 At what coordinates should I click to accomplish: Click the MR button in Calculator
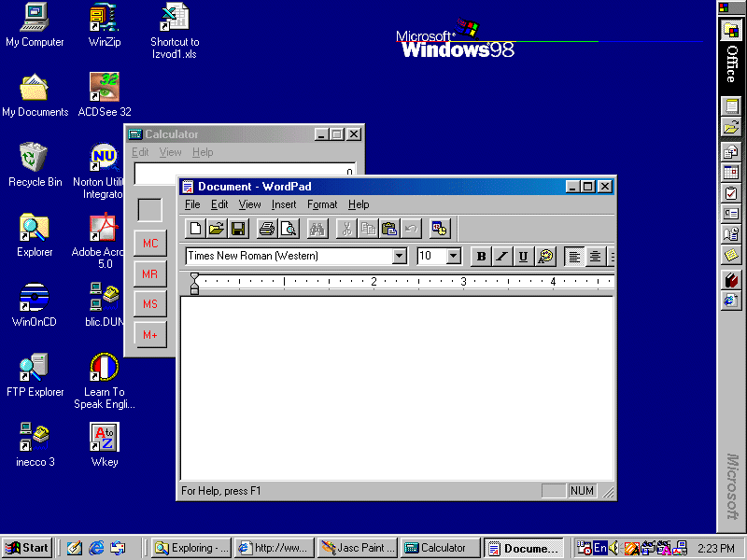click(x=150, y=273)
